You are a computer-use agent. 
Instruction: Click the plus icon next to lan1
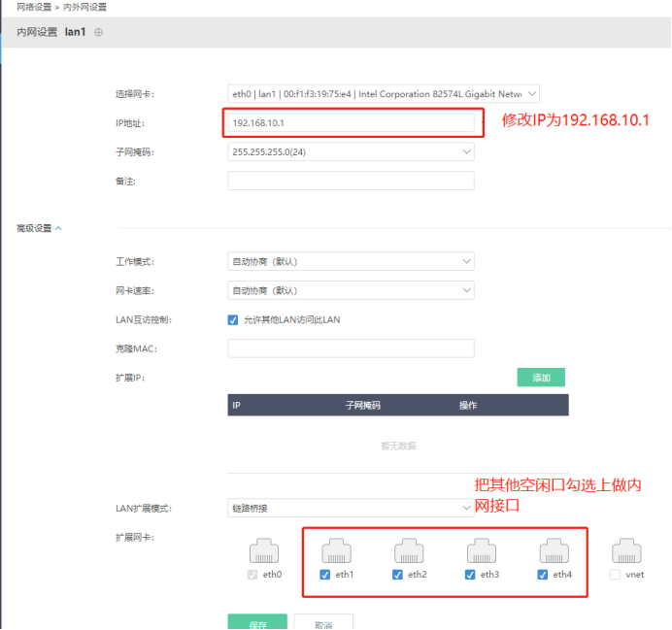(98, 33)
